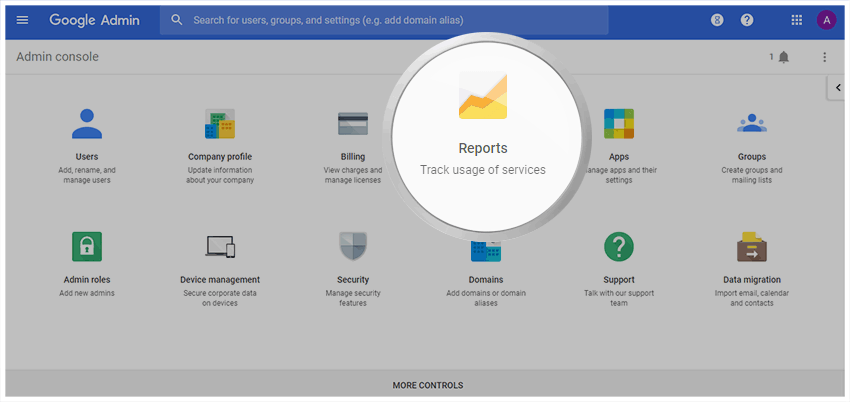850x402 pixels.
Task: Open the Users icon
Action: (x=87, y=124)
